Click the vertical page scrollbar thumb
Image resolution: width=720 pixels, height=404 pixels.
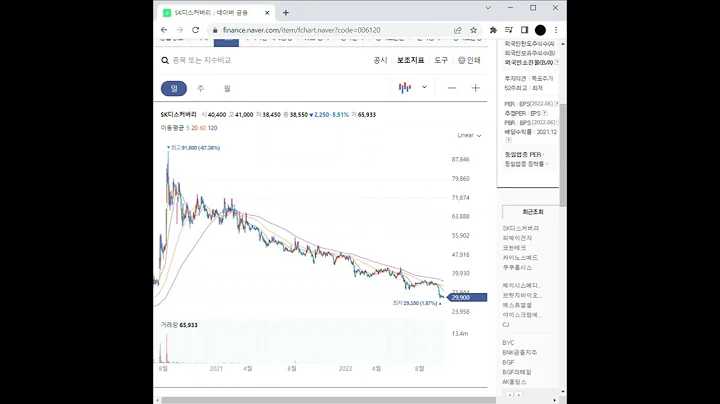[563, 155]
